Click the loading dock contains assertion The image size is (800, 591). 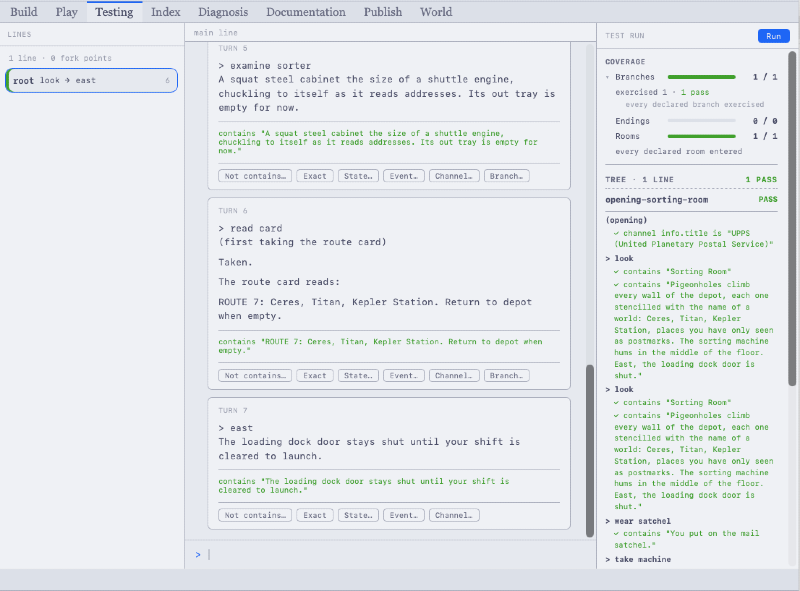(364, 485)
